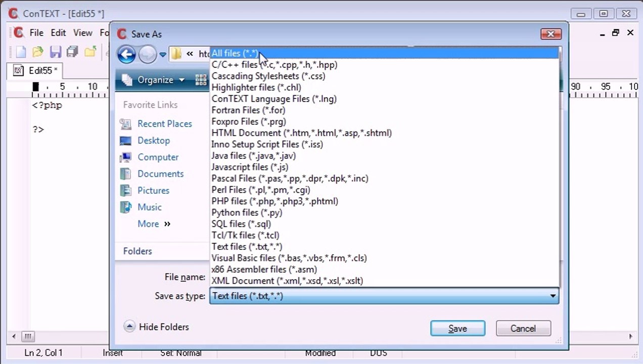Viewport: 643px width, 364px height.
Task: Select Perl Files type
Action: [385, 190]
